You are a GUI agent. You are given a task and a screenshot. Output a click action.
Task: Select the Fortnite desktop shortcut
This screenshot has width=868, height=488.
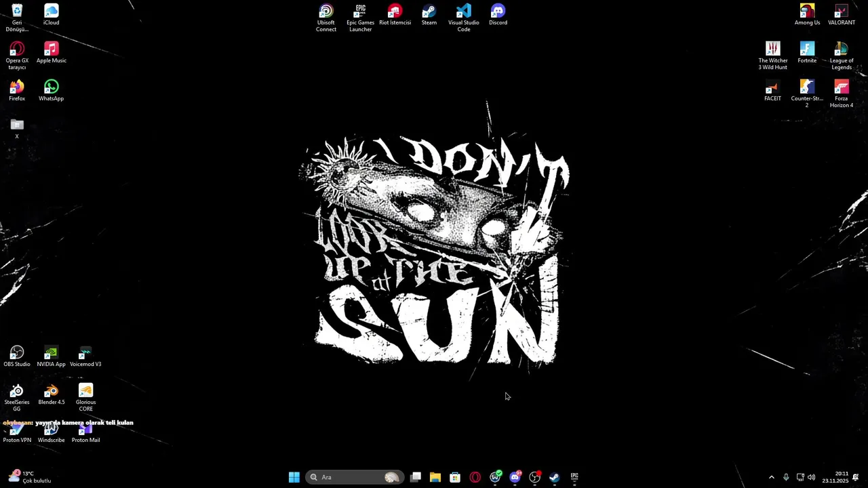(x=807, y=53)
